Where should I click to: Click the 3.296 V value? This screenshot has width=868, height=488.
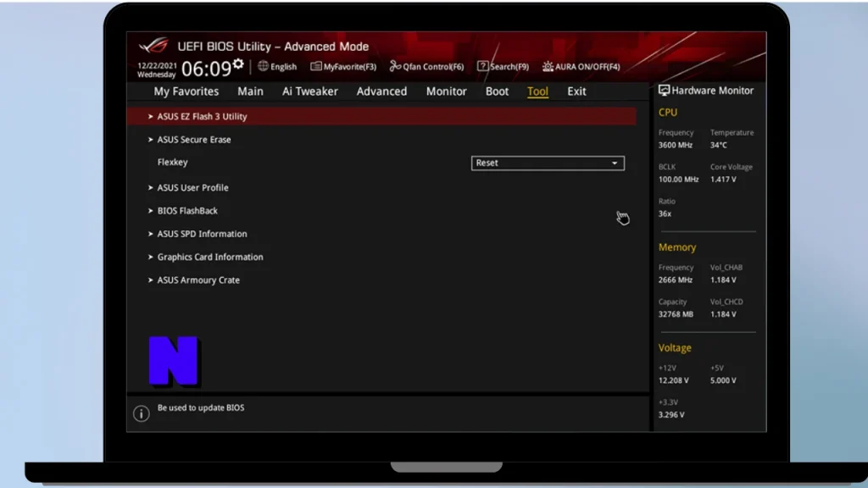point(671,415)
